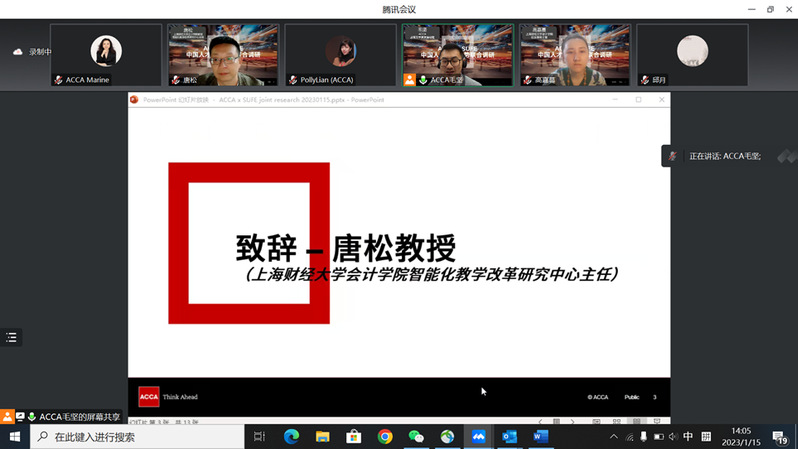The image size is (798, 449).
Task: Open Word from the taskbar
Action: [x=540, y=437]
